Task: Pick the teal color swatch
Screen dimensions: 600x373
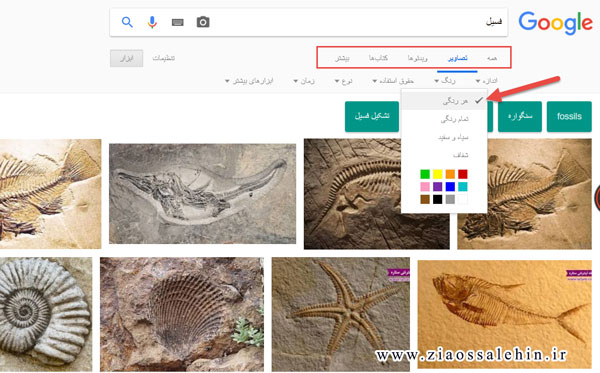Action: (463, 187)
